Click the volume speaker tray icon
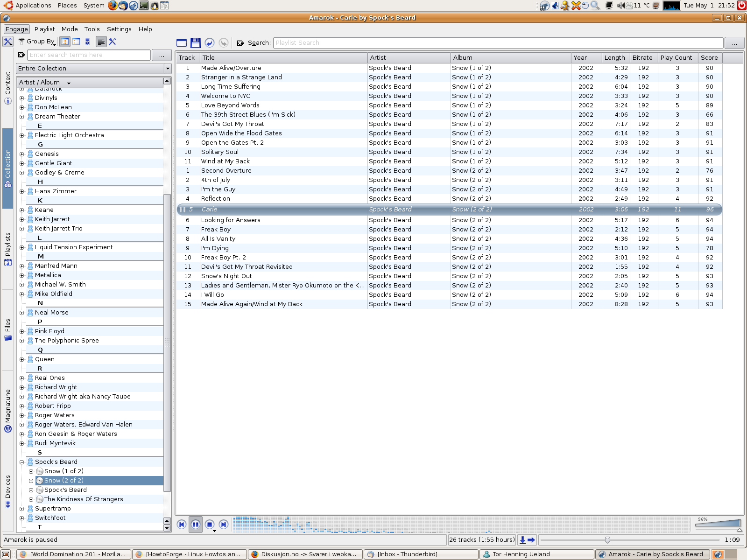Screen dimensions: 747x560 pos(620,6)
